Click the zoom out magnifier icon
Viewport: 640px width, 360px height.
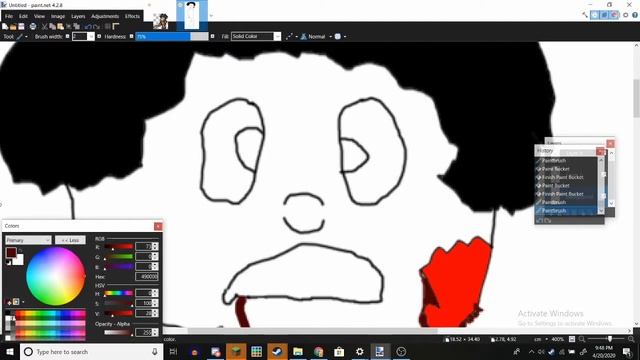[x=582, y=339]
